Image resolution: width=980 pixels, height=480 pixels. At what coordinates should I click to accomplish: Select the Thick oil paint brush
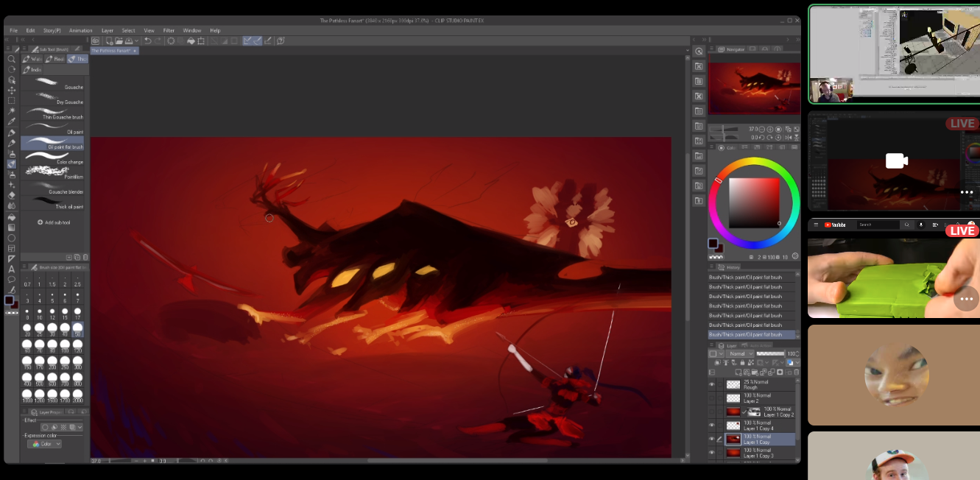[52, 205]
